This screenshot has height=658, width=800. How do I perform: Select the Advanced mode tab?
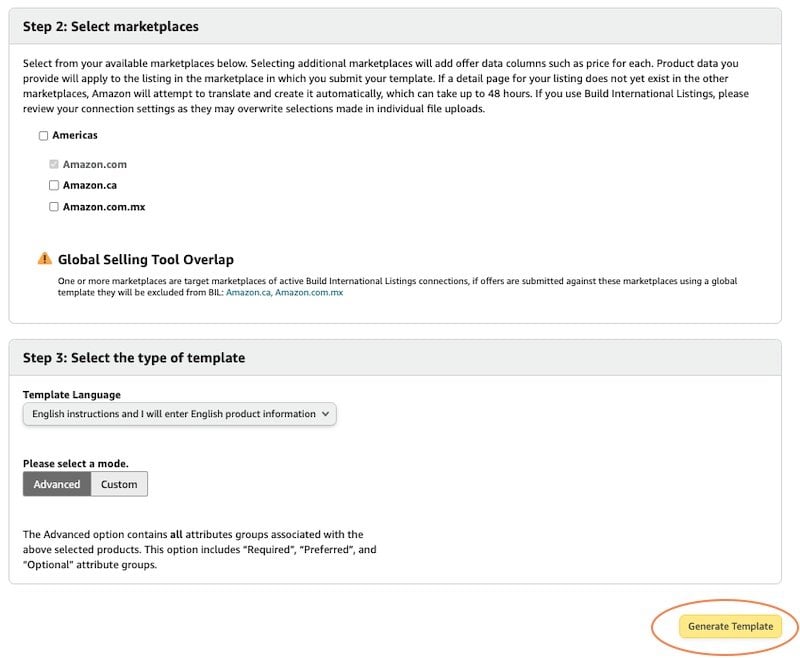coord(57,484)
